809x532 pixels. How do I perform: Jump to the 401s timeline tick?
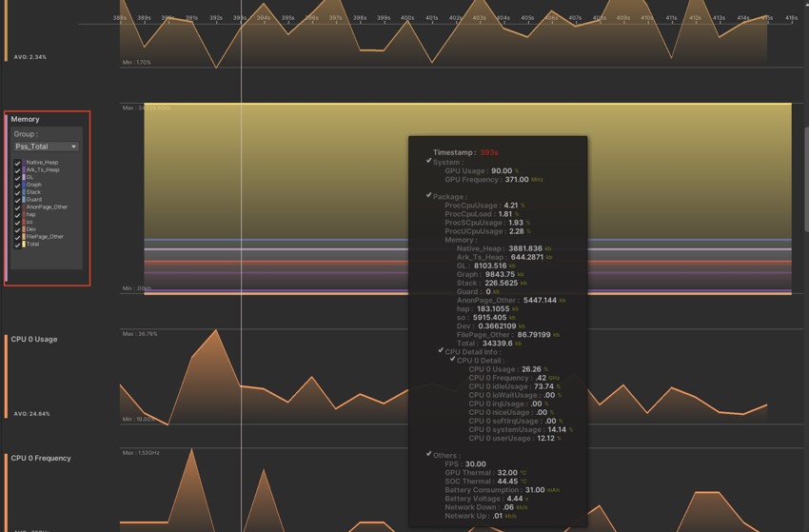pos(432,17)
